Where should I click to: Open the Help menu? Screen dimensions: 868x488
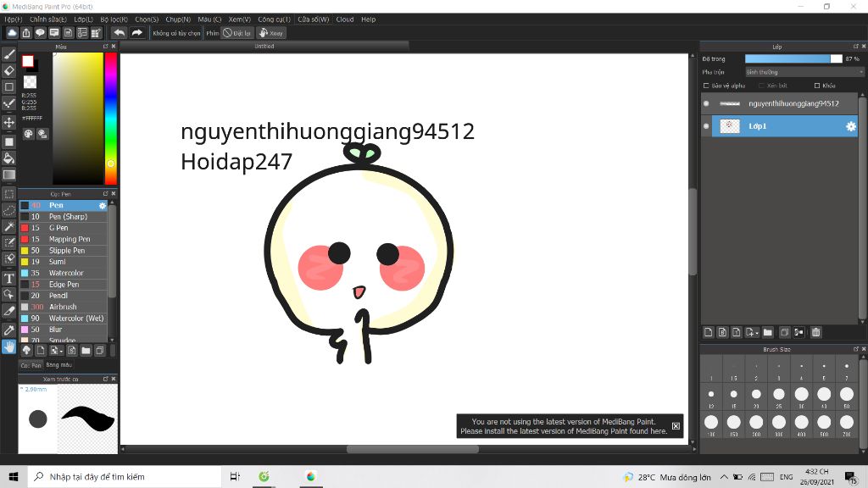[368, 19]
